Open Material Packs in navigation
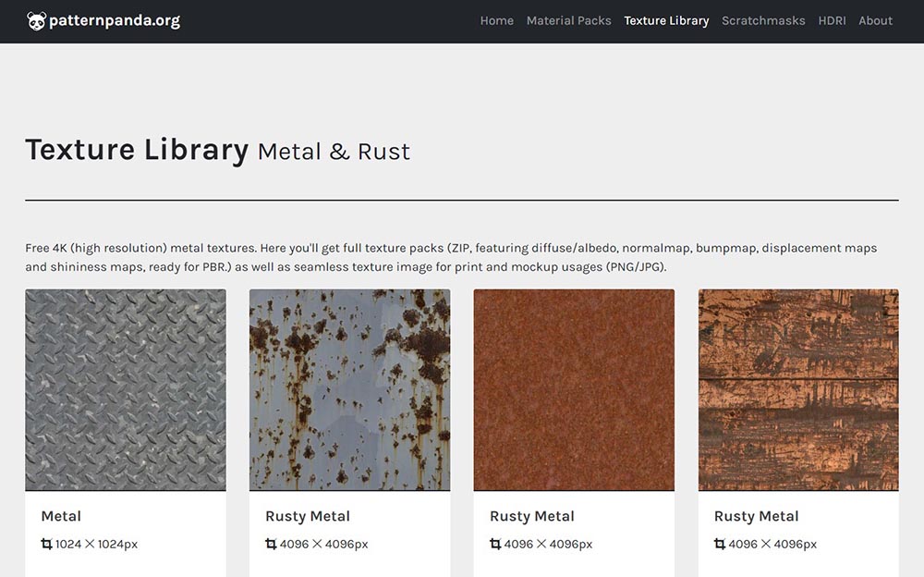The height and width of the screenshot is (577, 924). click(x=568, y=20)
